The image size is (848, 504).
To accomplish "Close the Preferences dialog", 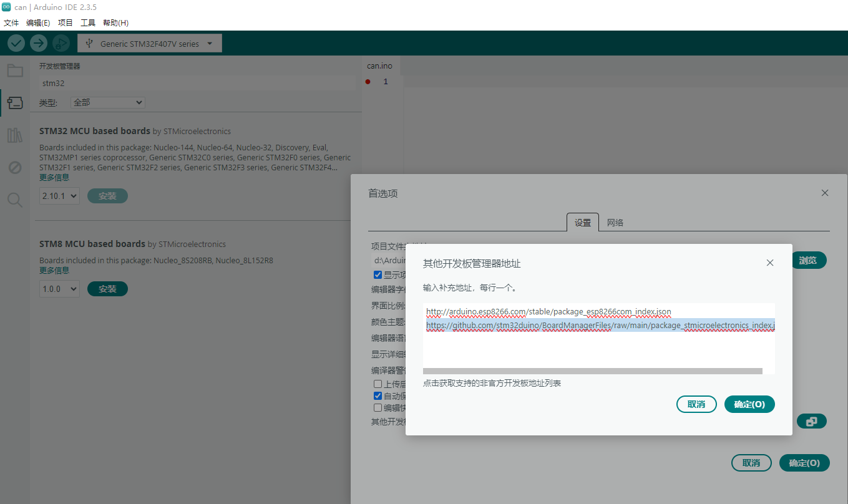I will (x=825, y=193).
